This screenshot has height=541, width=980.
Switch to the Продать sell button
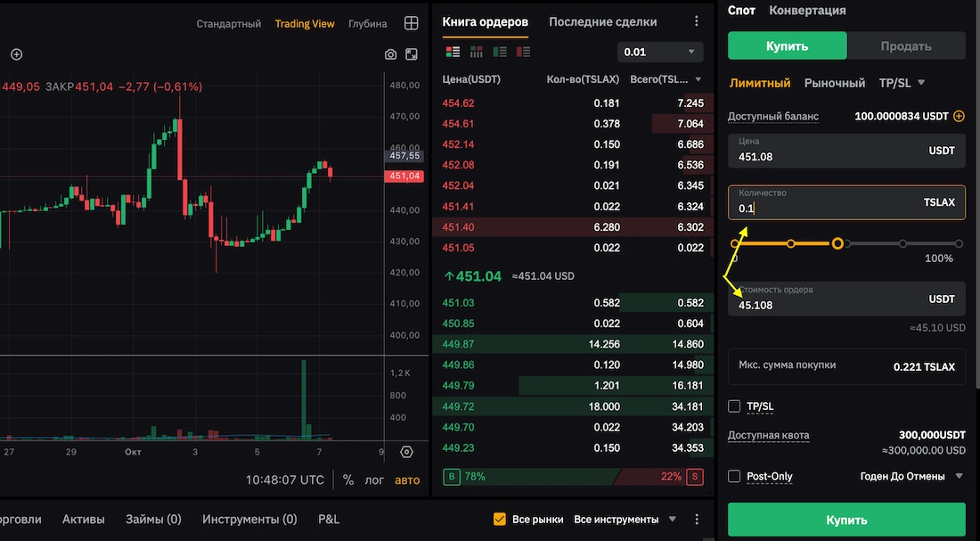tap(905, 45)
